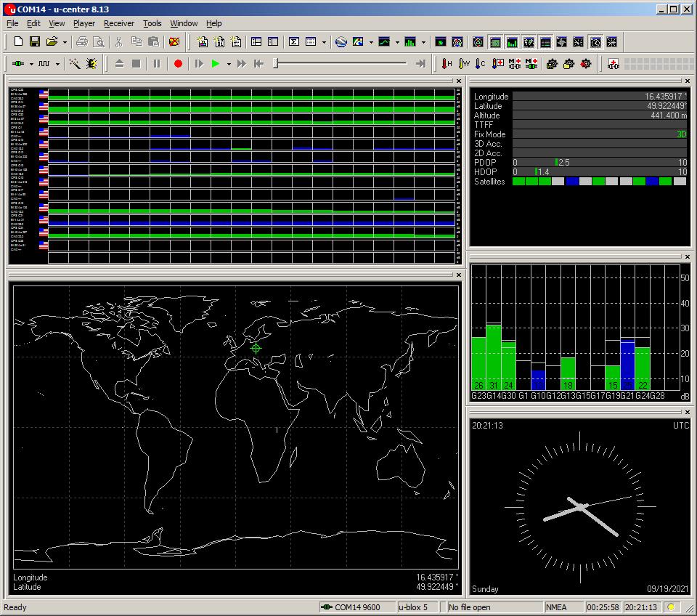Click the autobauding magic wand icon
697x616 pixels.
click(x=74, y=64)
